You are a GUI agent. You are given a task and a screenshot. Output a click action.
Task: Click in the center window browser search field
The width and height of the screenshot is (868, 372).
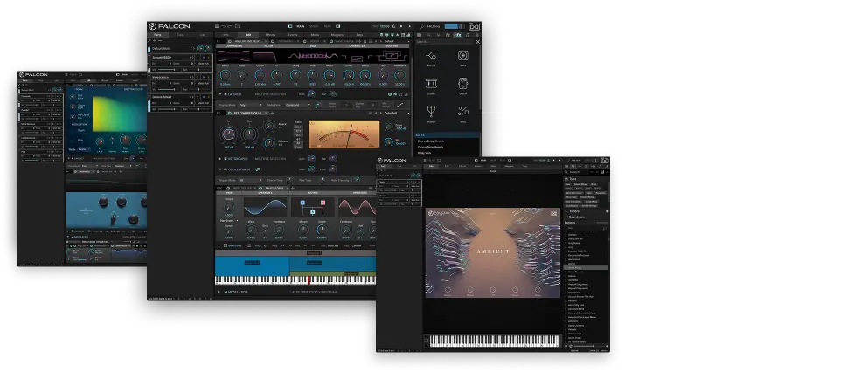[444, 41]
